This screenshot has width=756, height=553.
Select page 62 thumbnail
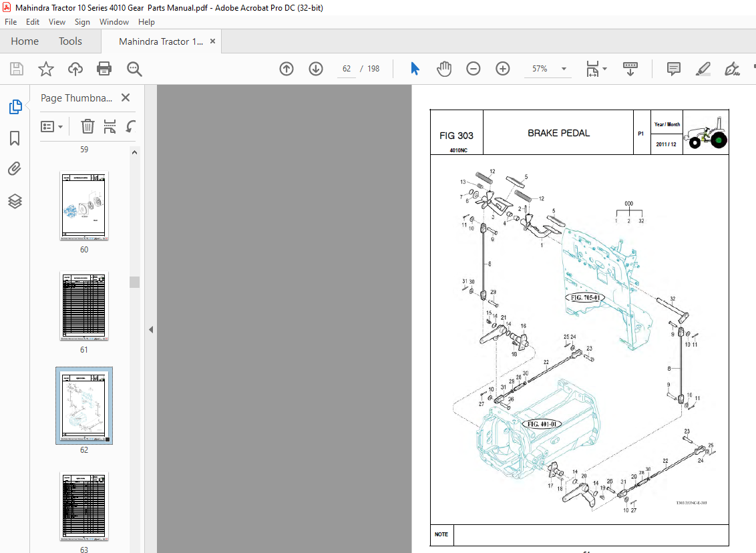[x=84, y=405]
